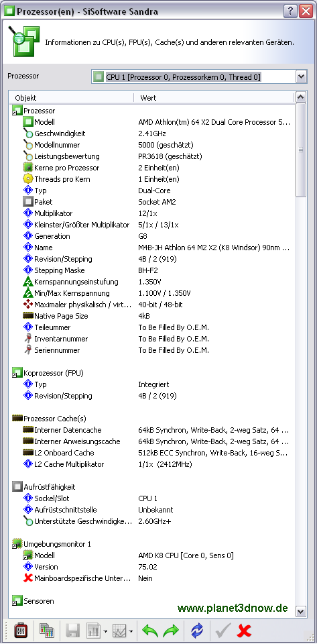Click the list scrollbar down arrow
The image size is (317, 644).
pyautogui.click(x=301, y=610)
